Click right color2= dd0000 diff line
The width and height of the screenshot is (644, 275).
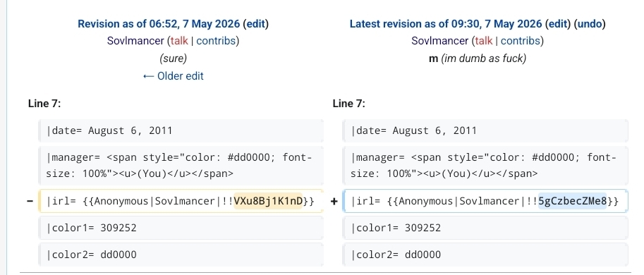click(x=485, y=255)
